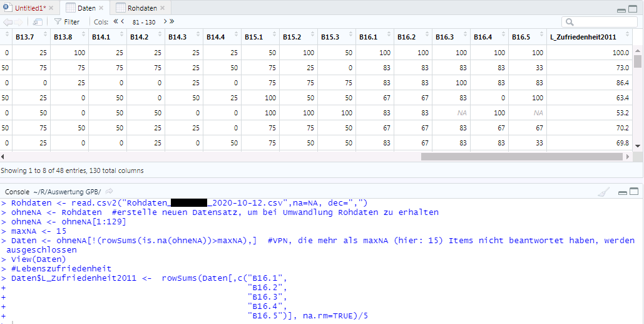The height and width of the screenshot is (324, 644).
Task: Click the column range 81 - 130 field
Action: 143,22
